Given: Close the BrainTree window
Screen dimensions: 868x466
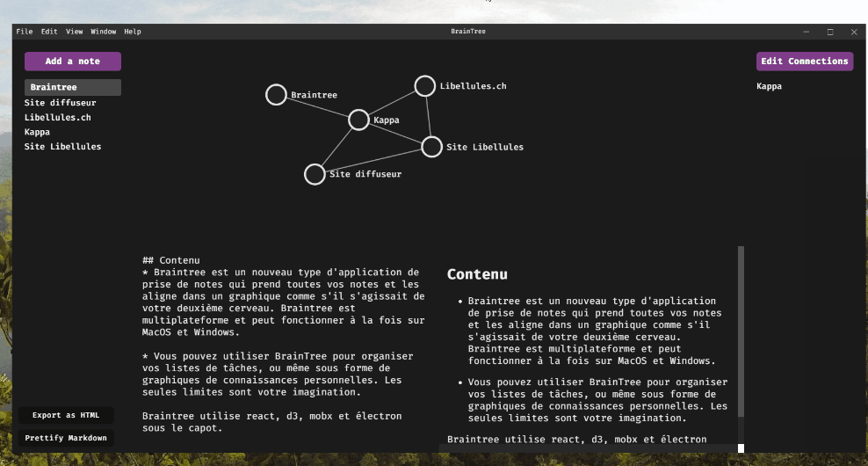Looking at the screenshot, I should click(854, 32).
